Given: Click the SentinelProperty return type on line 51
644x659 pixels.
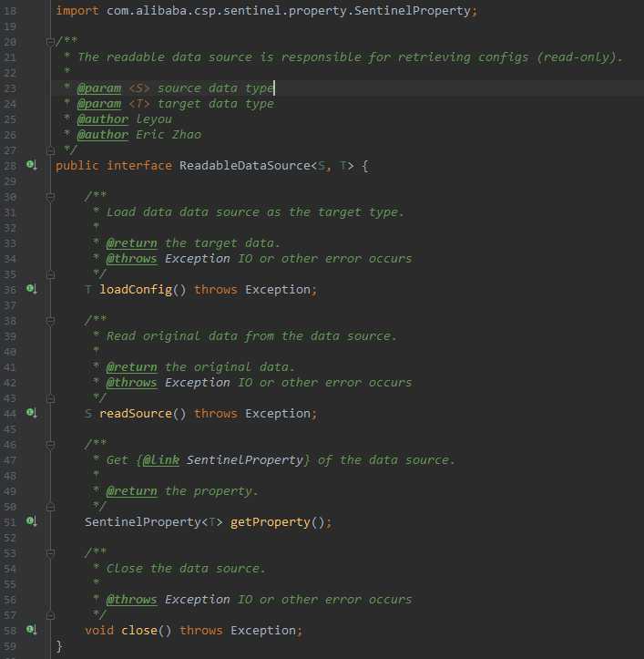Looking at the screenshot, I should 143,522.
